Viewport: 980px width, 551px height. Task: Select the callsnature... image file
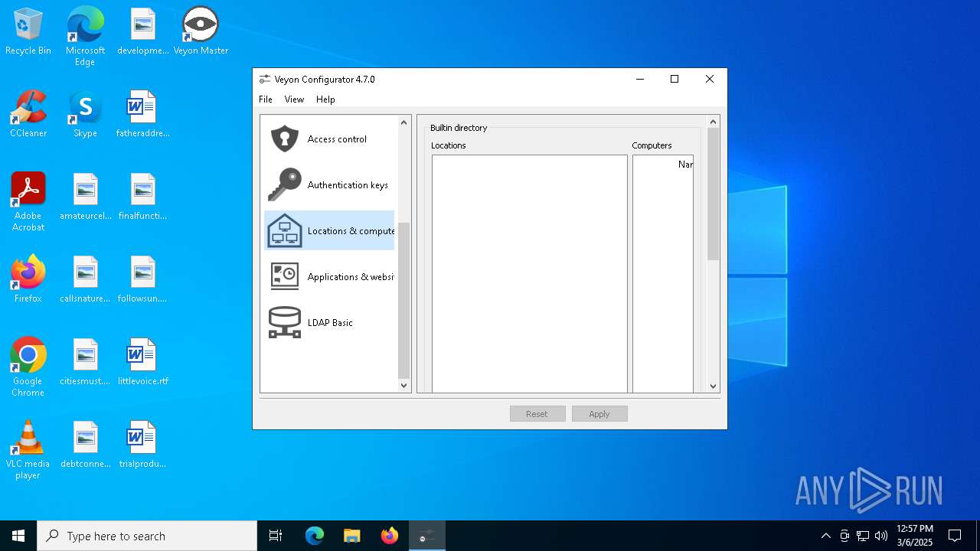85,279
